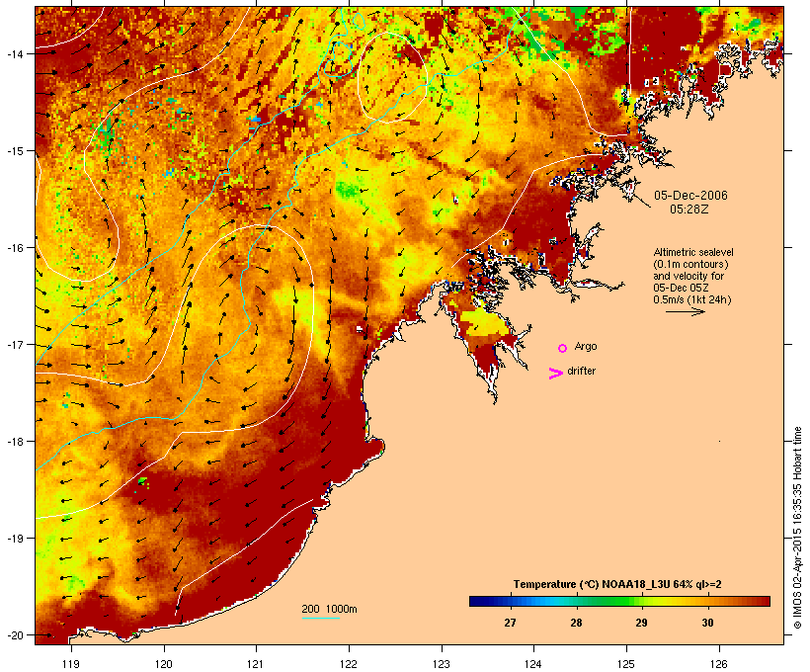Click the Temperature NOAA18_L3U title text
Screen dimensions: 810x672
pyautogui.click(x=617, y=584)
